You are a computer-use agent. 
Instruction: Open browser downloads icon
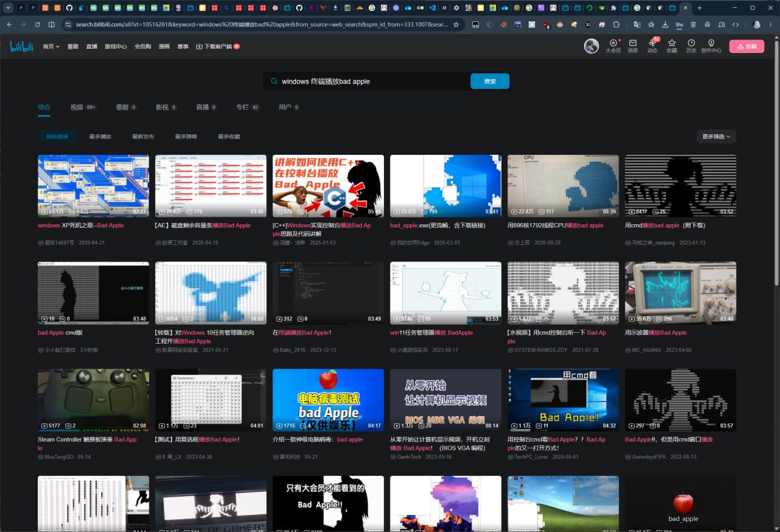click(x=665, y=24)
